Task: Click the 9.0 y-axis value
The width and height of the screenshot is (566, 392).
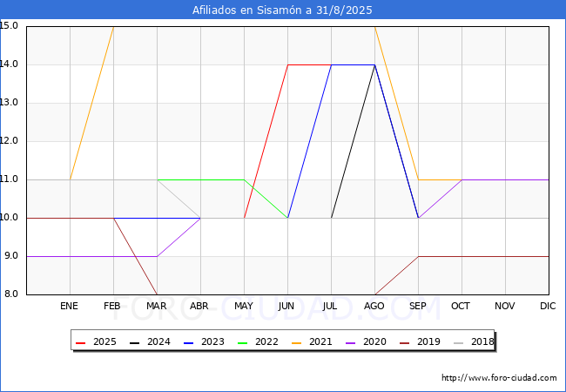Action: point(11,256)
